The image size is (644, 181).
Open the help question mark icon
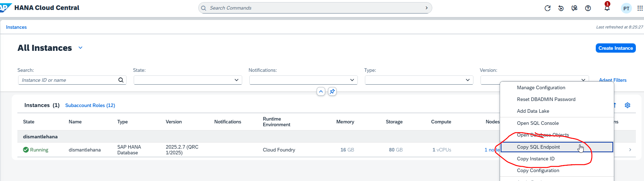[x=588, y=8]
